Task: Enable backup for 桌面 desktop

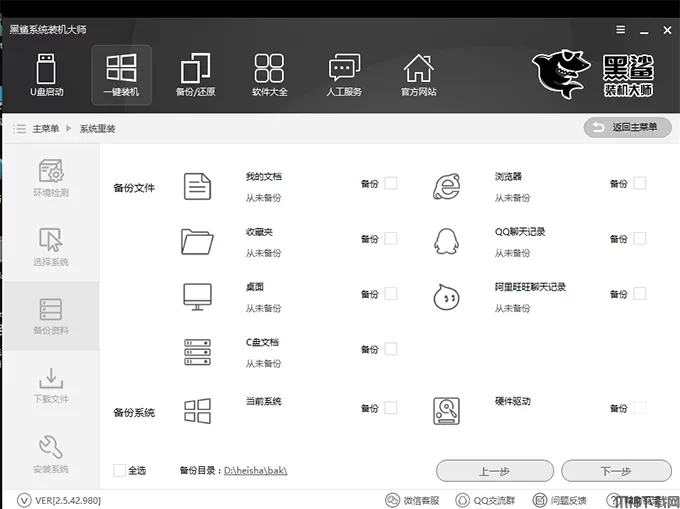Action: pyautogui.click(x=390, y=294)
